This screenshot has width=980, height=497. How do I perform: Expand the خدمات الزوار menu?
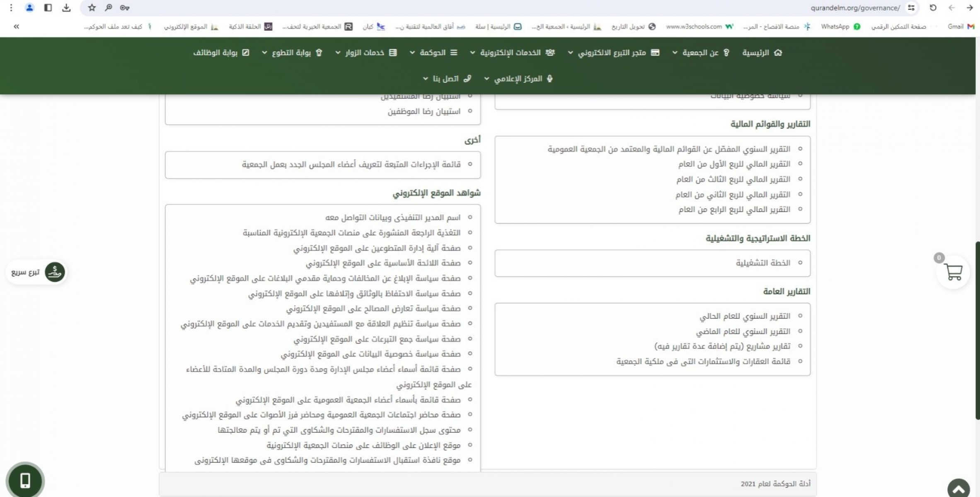click(366, 53)
